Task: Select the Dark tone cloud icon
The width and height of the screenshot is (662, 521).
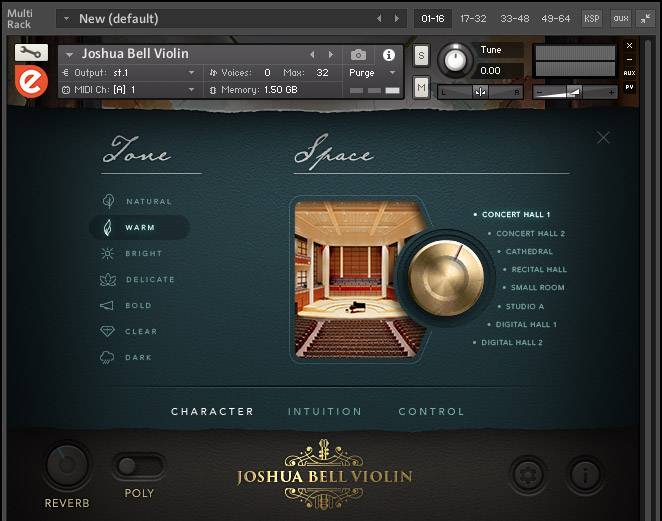Action: 108,357
